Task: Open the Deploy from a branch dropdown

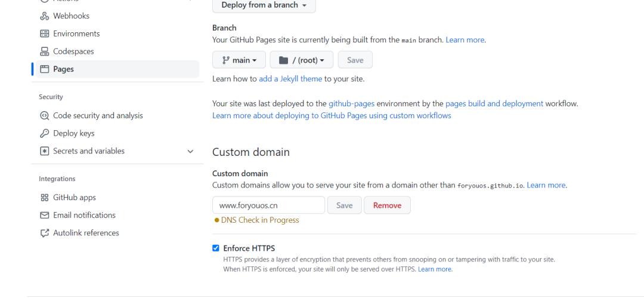Action: [x=264, y=5]
